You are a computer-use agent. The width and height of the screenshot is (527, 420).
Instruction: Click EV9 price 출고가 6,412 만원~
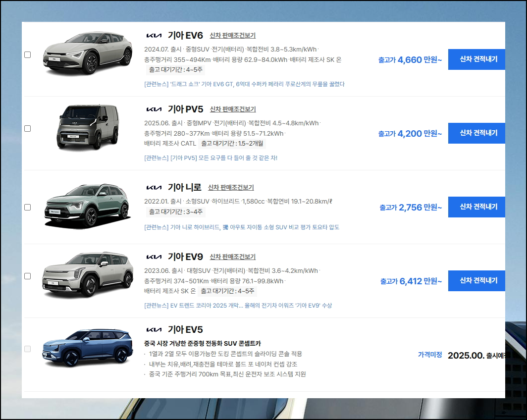coord(411,281)
